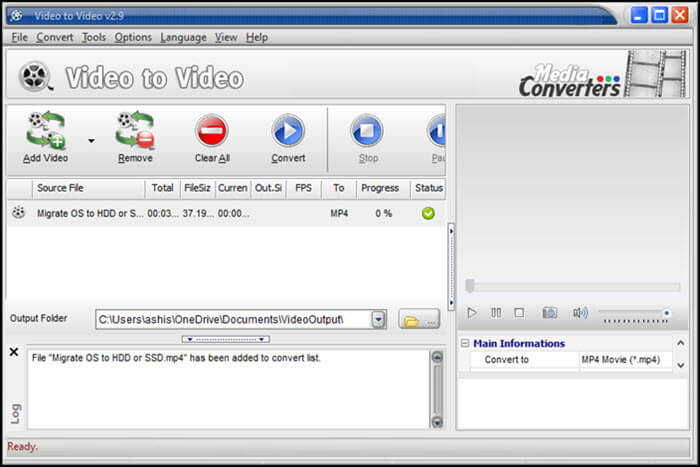700x467 pixels.
Task: Click the Progress column header
Action: tap(380, 188)
